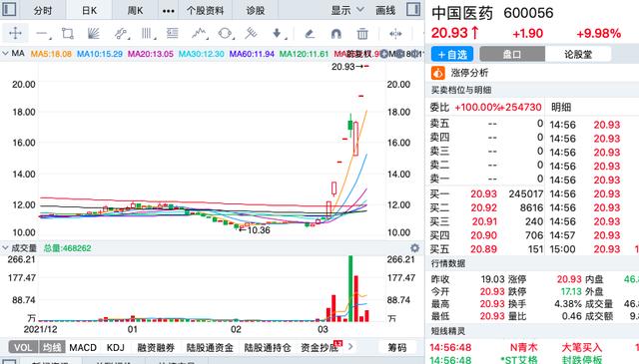Image resolution: width=639 pixels, height=364 pixels.
Task: Switch to 分时 intraday tab
Action: click(43, 10)
